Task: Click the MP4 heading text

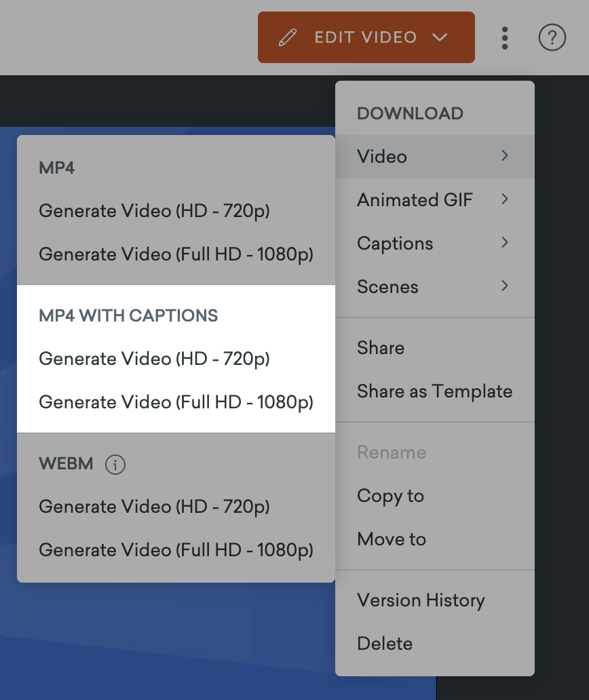Action: [57, 168]
